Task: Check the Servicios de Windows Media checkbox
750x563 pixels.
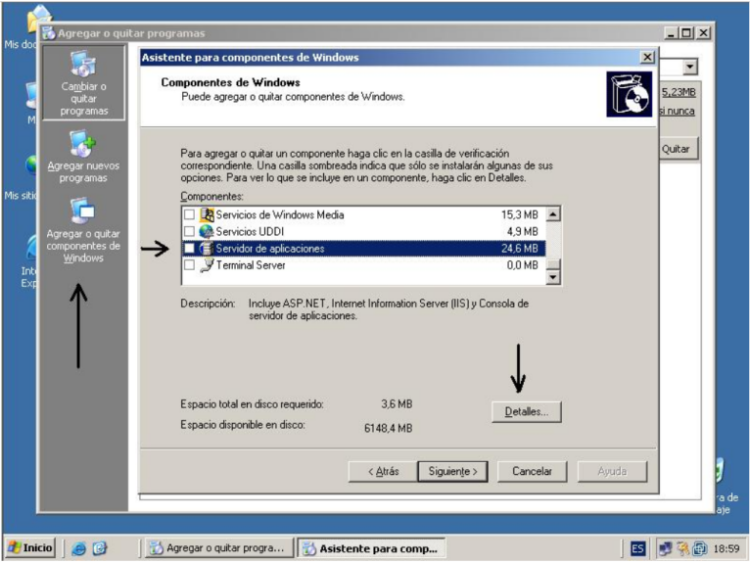Action: point(189,214)
